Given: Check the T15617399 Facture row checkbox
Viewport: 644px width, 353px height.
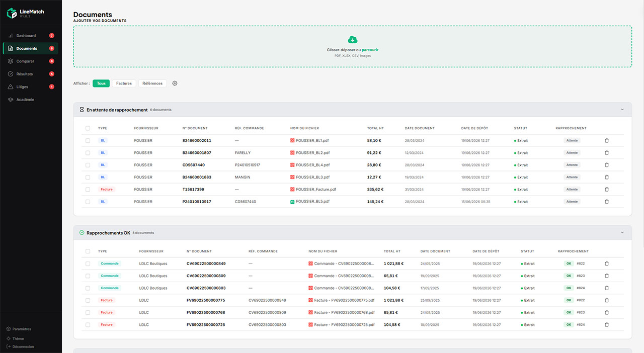Looking at the screenshot, I should coord(88,190).
